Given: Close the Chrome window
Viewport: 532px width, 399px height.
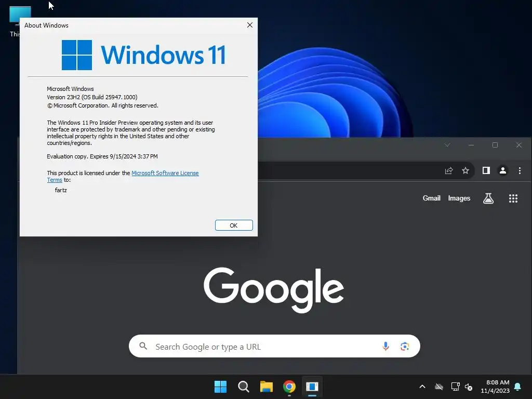Looking at the screenshot, I should (519, 145).
